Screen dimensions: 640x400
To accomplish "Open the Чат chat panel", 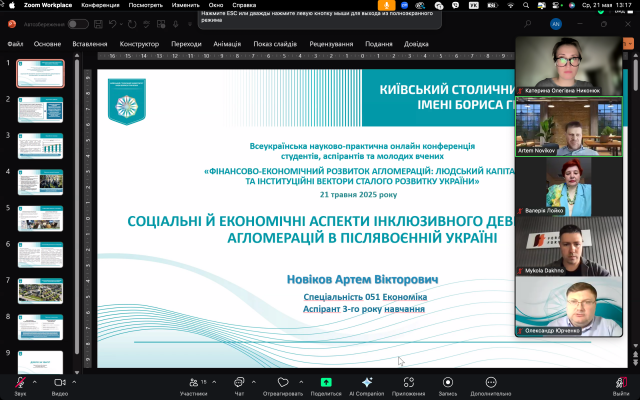I will point(239,382).
